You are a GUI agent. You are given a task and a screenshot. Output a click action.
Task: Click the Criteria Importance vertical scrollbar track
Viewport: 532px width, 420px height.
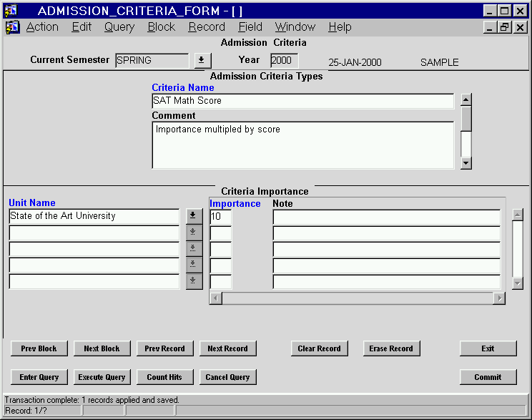518,249
